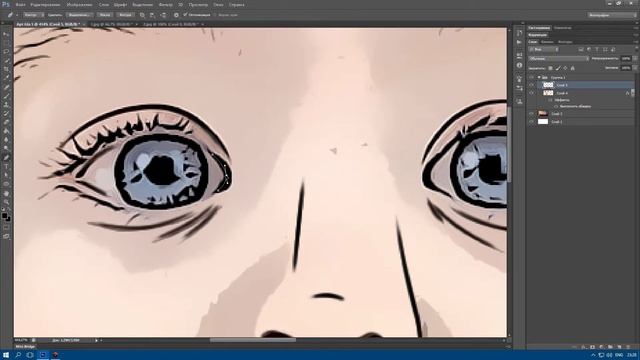
Task: Collapse effects arrow on Слой 4
Action: pos(632,93)
